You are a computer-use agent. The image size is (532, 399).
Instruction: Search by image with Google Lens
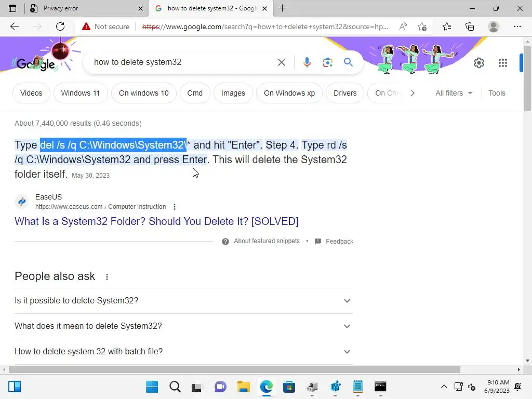click(x=327, y=62)
